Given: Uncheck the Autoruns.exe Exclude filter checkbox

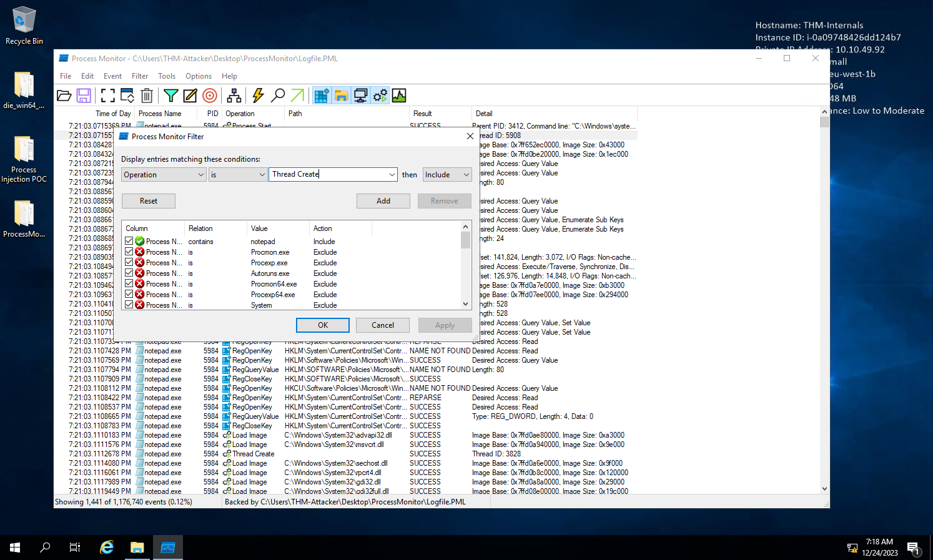Looking at the screenshot, I should [129, 273].
